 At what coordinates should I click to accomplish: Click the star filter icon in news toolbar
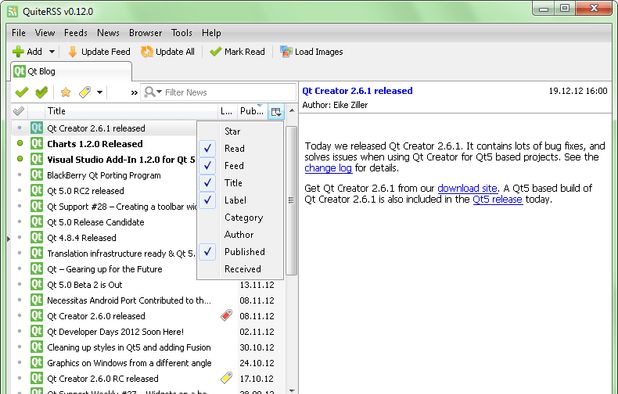65,92
